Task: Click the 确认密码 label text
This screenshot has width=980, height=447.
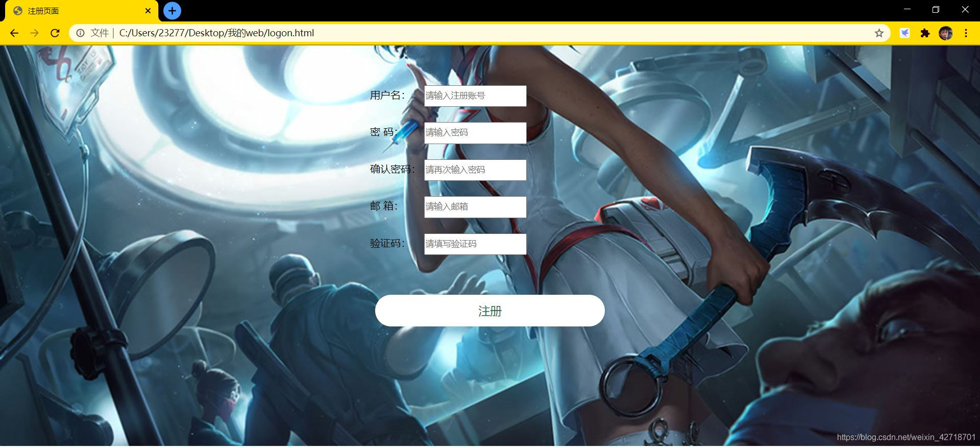Action: pyautogui.click(x=393, y=169)
